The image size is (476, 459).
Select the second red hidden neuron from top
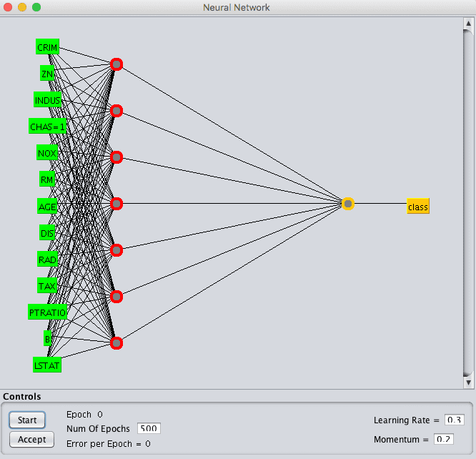[116, 111]
